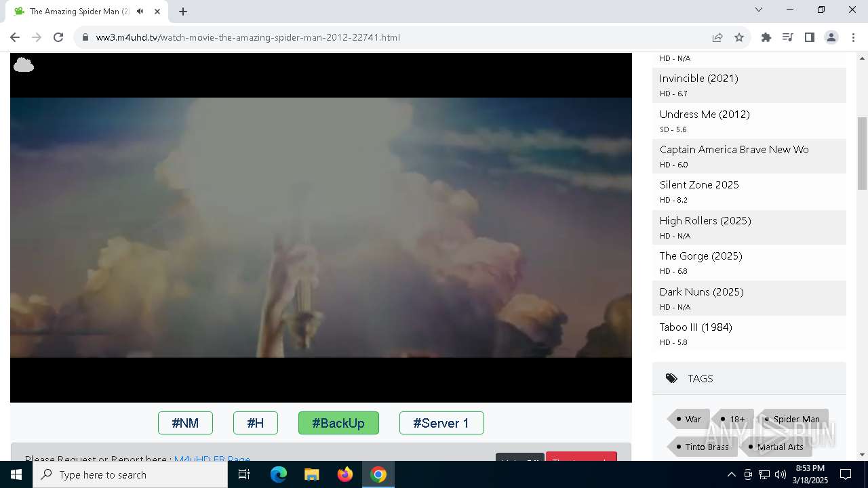Switch to #Server 1
Image resolution: width=868 pixels, height=488 pixels.
[441, 423]
